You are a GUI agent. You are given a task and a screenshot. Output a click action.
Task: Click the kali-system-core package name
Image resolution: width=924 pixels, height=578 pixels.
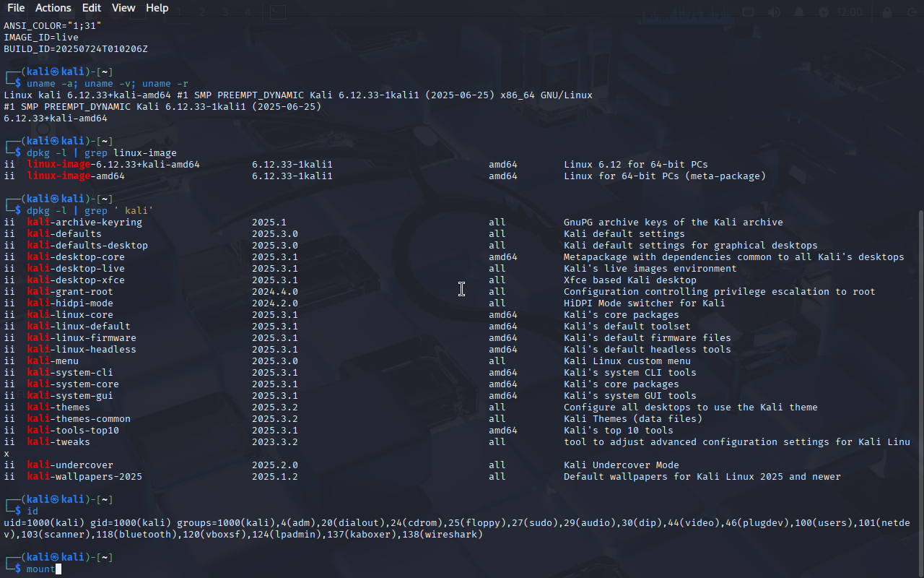pyautogui.click(x=73, y=384)
